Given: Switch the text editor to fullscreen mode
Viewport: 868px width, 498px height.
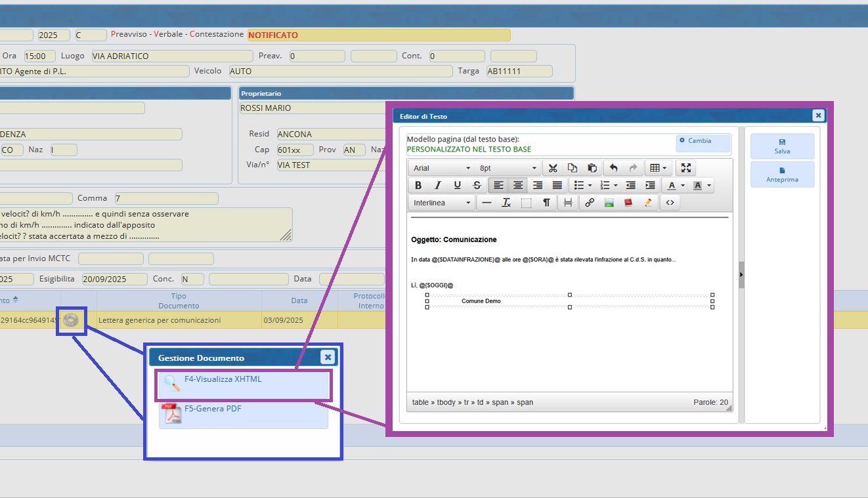Looking at the screenshot, I should point(686,168).
